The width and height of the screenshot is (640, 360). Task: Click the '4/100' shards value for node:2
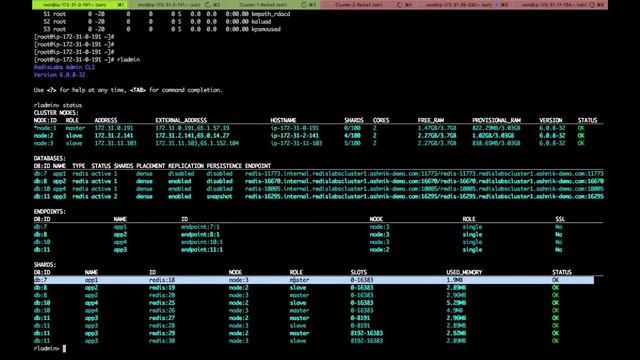pos(353,136)
